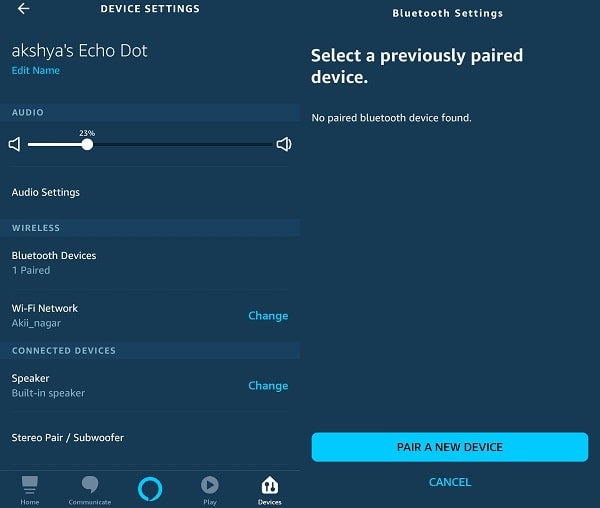This screenshot has width=600, height=508.
Task: Go back using the arrow icon
Action: point(23,8)
